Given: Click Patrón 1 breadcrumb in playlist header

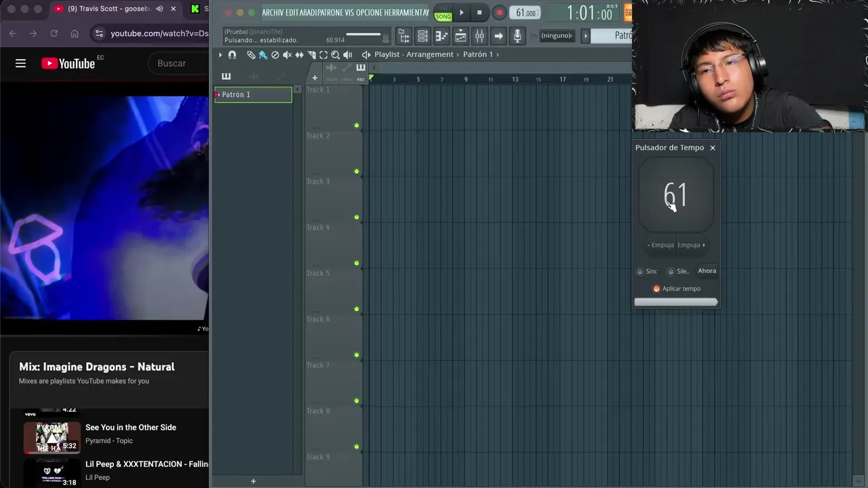Looking at the screenshot, I should point(478,54).
